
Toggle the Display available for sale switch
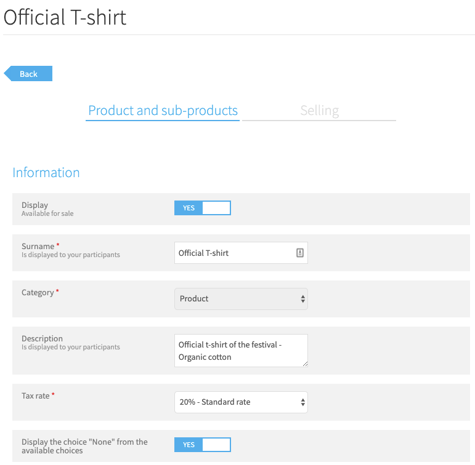(x=202, y=208)
